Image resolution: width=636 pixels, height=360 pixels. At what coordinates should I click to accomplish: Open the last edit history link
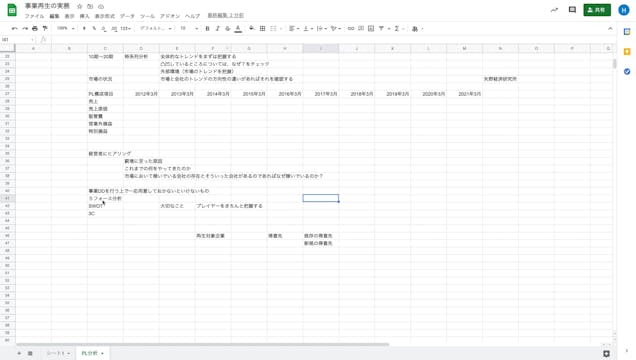point(226,15)
